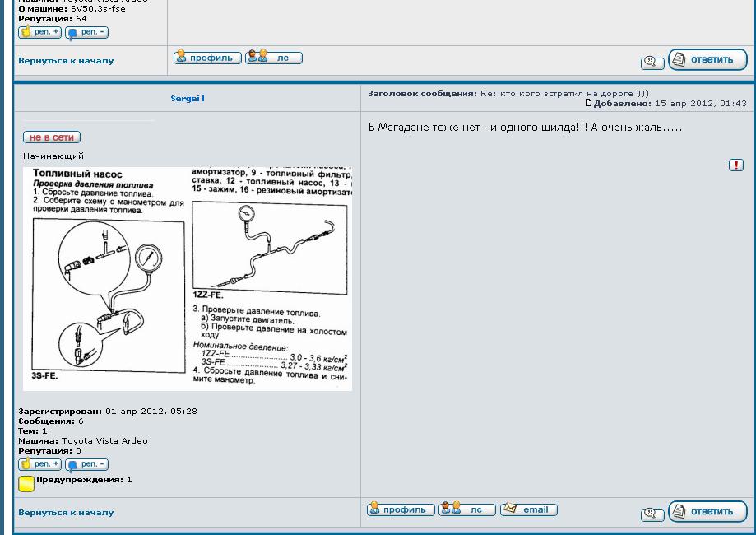Click the 'реп. +' button in Sergei I's post

(39, 464)
